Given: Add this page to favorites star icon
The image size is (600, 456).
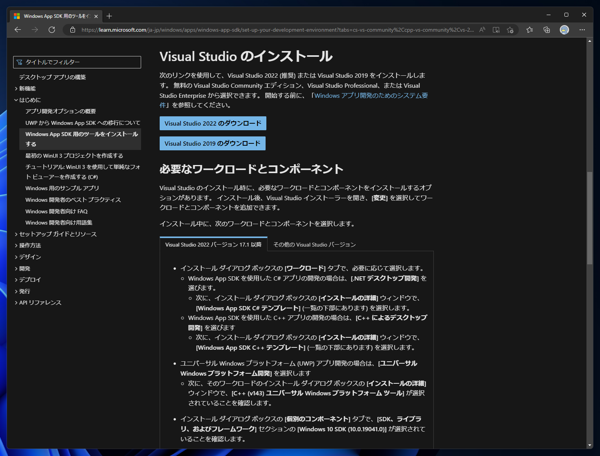Looking at the screenshot, I should pyautogui.click(x=510, y=30).
